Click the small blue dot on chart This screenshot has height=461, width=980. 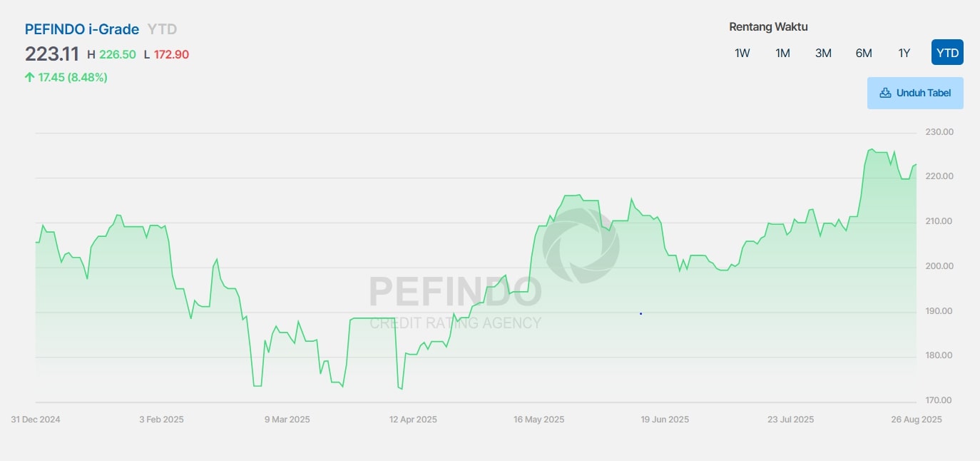640,313
